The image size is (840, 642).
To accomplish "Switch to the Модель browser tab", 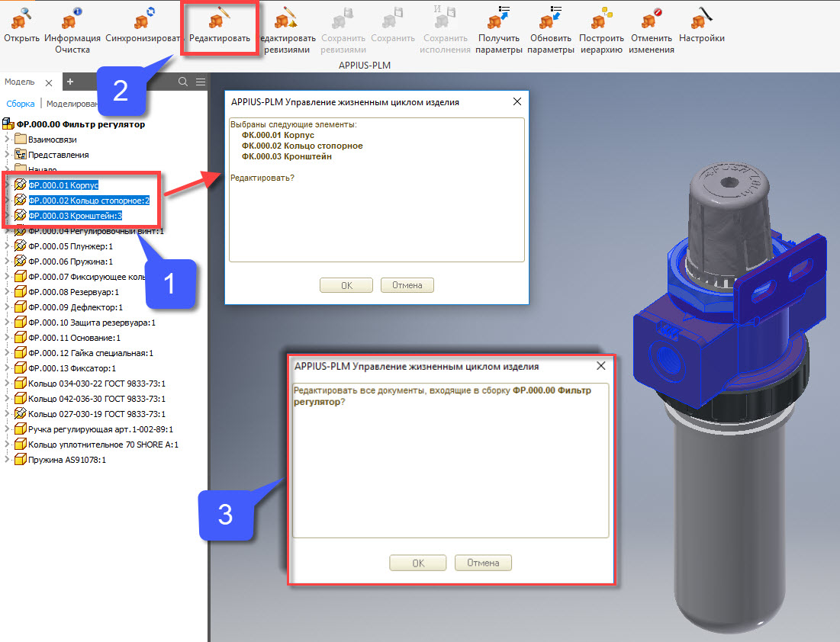I will tap(20, 82).
